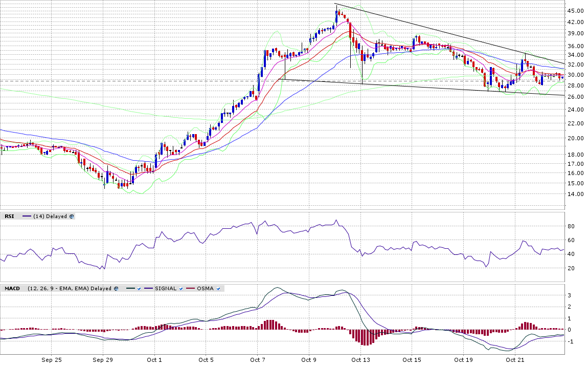Click the delayed-data icon in the MACD header
This screenshot has height=367, width=588.
(116, 289)
